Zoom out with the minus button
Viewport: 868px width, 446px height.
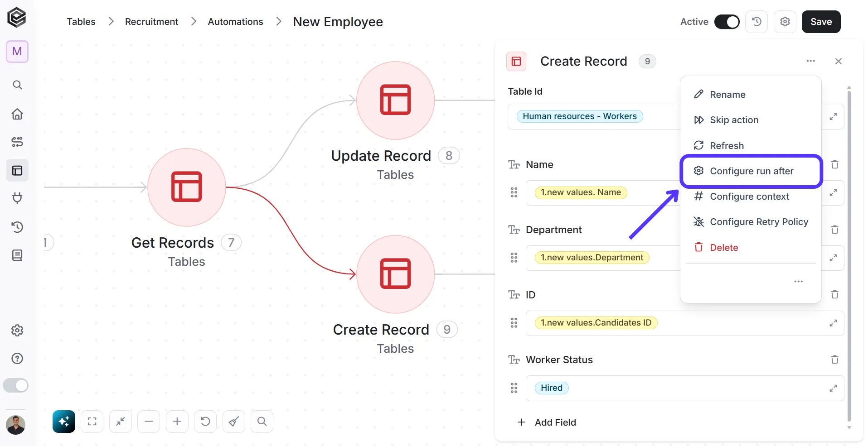[149, 422]
